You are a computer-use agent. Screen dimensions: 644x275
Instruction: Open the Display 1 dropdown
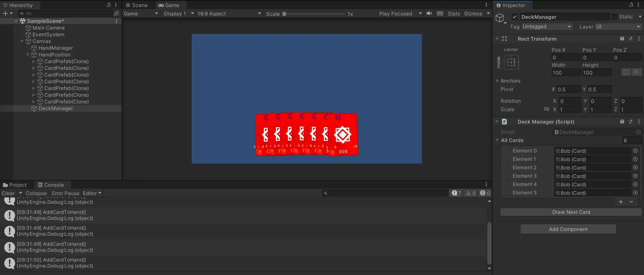pos(179,13)
